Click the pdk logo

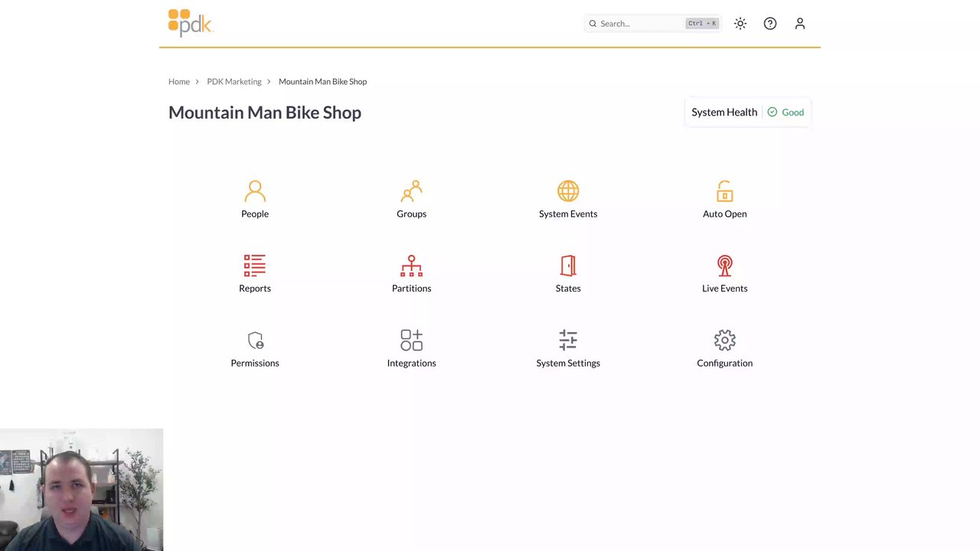pos(190,23)
